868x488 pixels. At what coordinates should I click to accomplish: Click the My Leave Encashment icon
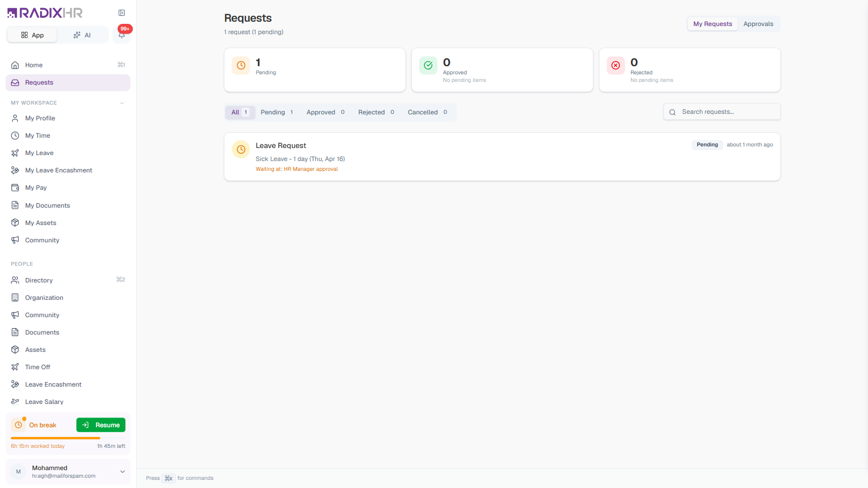coord(15,170)
